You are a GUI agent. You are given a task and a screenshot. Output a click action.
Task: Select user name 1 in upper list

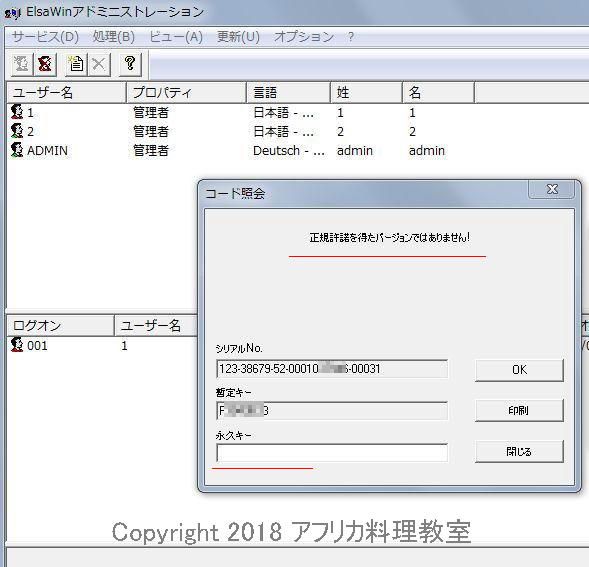coord(30,113)
